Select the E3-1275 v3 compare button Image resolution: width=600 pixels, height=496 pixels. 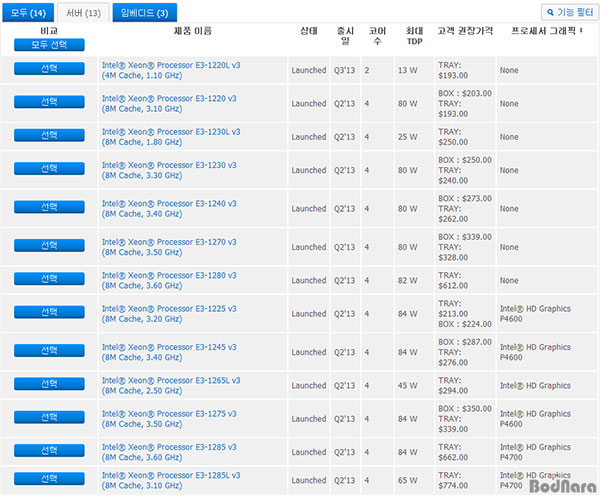click(x=49, y=417)
